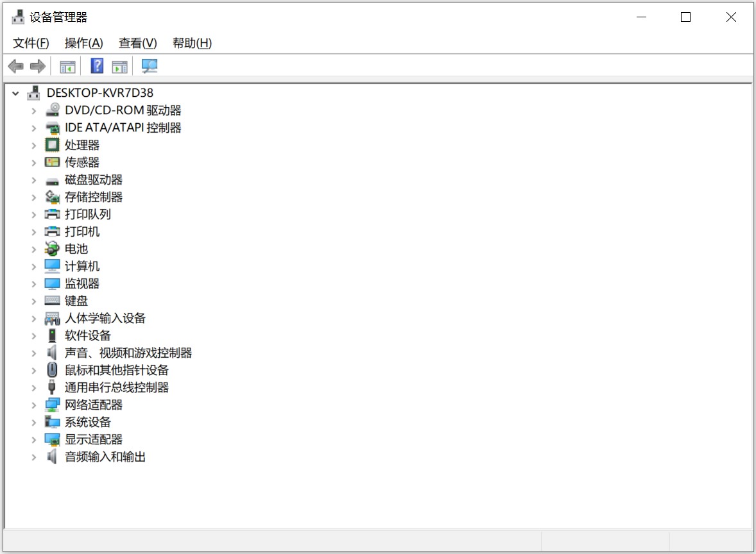756x554 pixels.
Task: Select the DESKTOP-KVR7D38 label
Action: [x=100, y=93]
